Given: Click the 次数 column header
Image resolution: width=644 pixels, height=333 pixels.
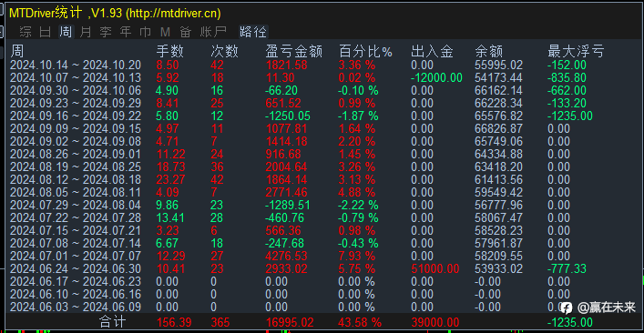Looking at the screenshot, I should pyautogui.click(x=224, y=52).
